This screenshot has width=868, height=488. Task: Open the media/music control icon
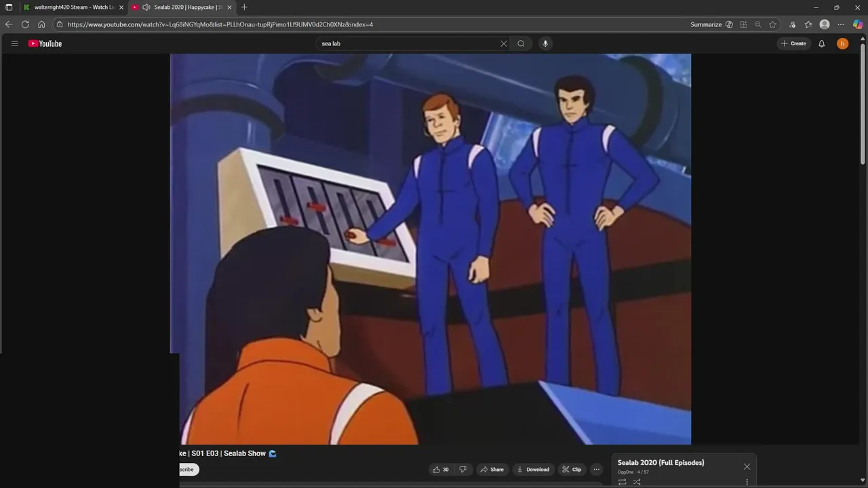click(792, 24)
